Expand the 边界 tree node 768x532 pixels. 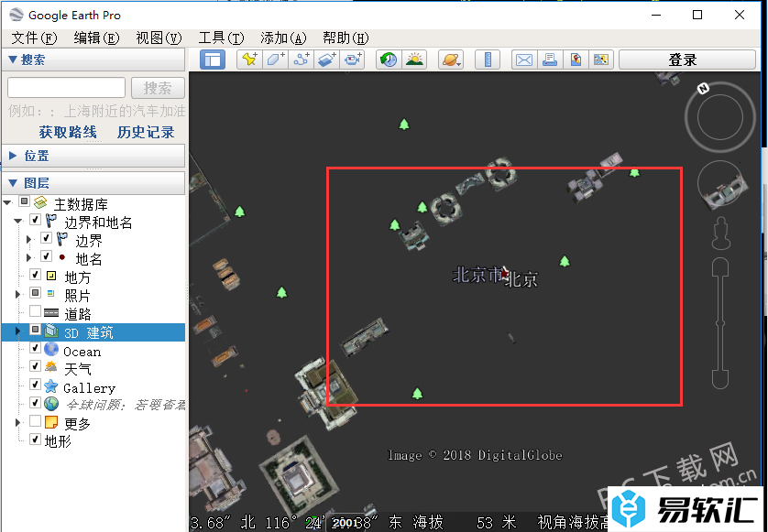[29, 239]
